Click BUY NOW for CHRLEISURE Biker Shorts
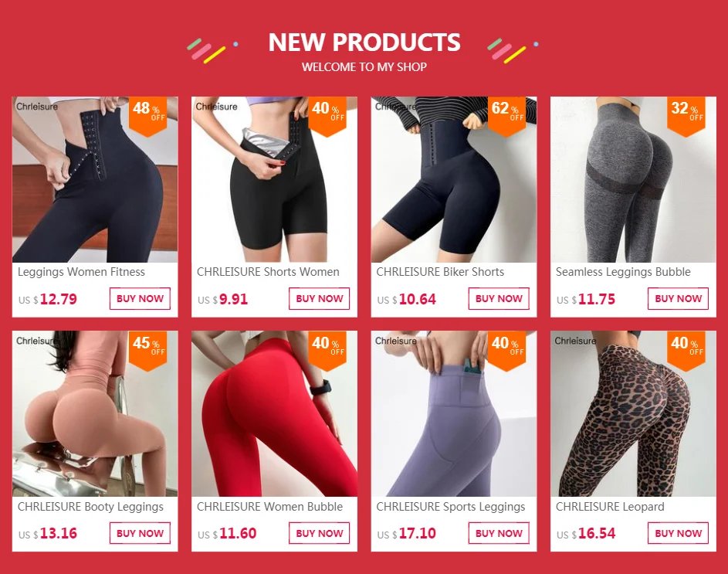The image size is (728, 574). 499,298
